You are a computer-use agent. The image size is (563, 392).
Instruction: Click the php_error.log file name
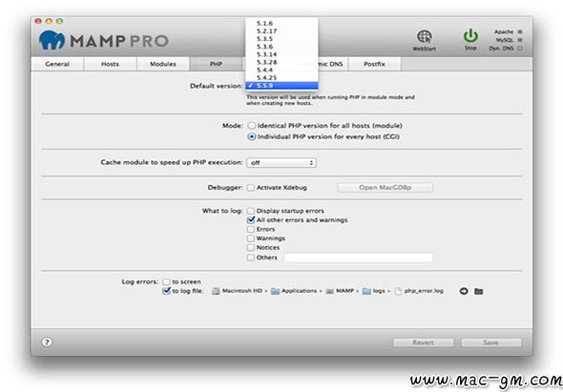[424, 291]
